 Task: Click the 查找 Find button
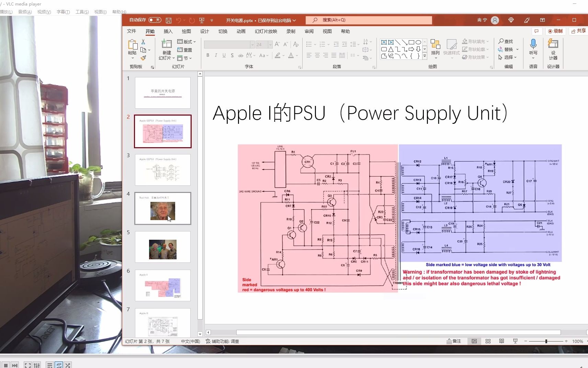(506, 41)
